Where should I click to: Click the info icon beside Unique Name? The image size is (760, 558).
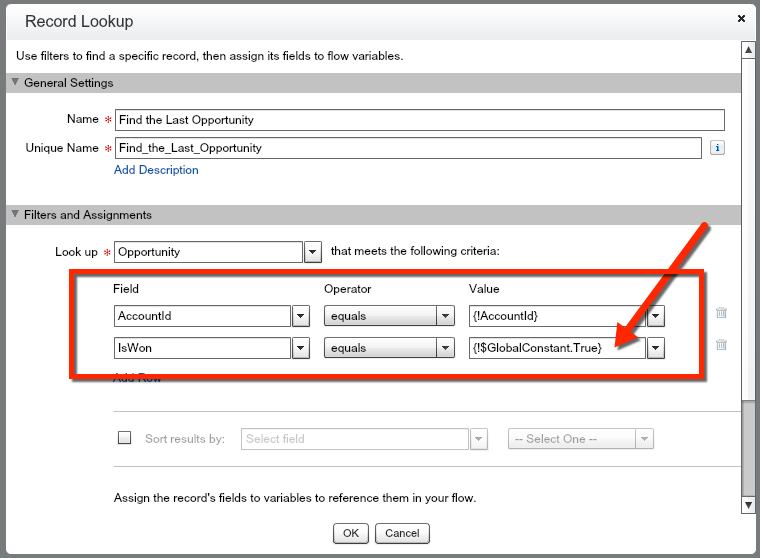pos(717,148)
